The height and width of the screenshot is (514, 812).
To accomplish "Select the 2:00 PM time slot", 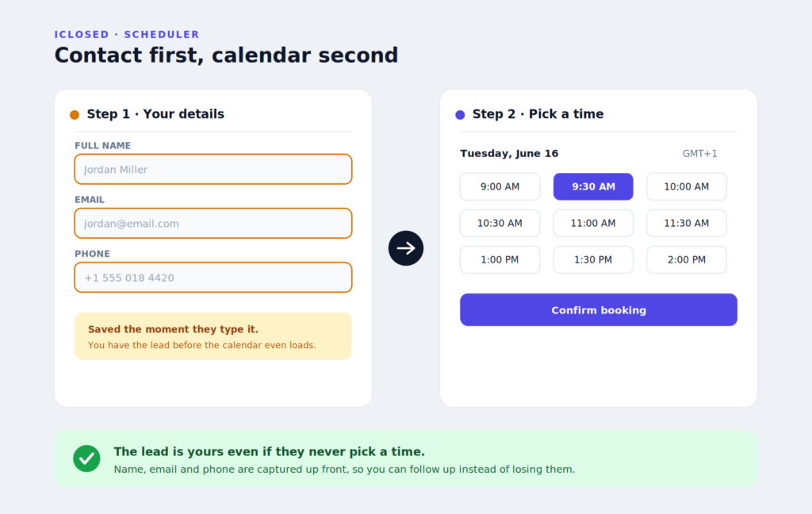I will [x=686, y=259].
